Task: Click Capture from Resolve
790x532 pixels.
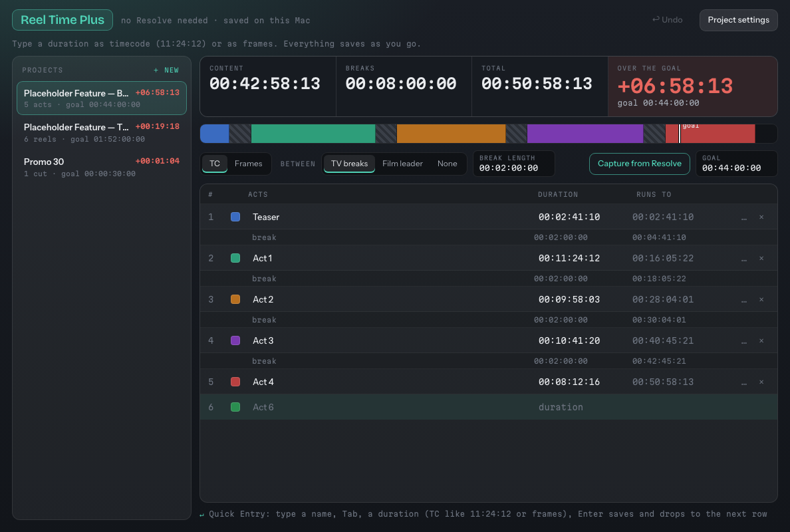Action: click(x=639, y=164)
